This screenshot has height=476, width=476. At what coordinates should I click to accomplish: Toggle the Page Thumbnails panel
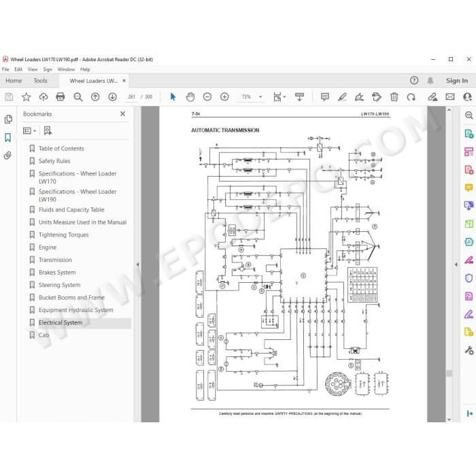pos(8,119)
